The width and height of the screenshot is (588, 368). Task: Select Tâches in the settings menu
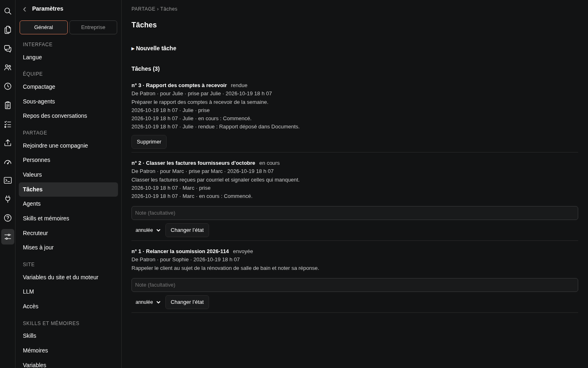pyautogui.click(x=68, y=189)
